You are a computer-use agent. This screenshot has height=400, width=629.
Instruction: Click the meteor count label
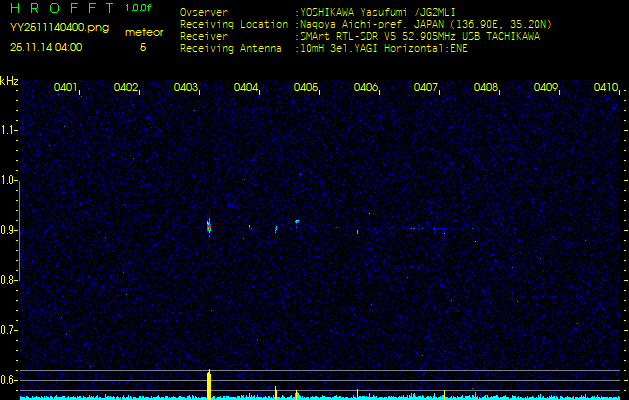143,32
